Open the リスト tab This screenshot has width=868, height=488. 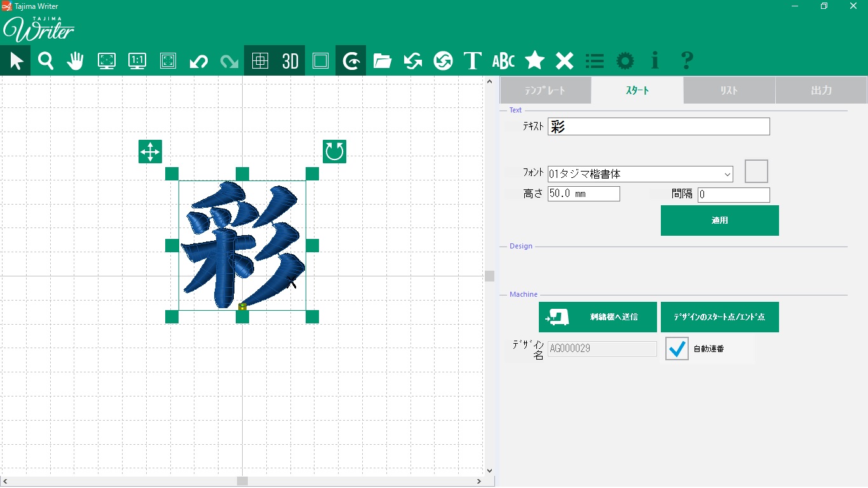point(729,90)
